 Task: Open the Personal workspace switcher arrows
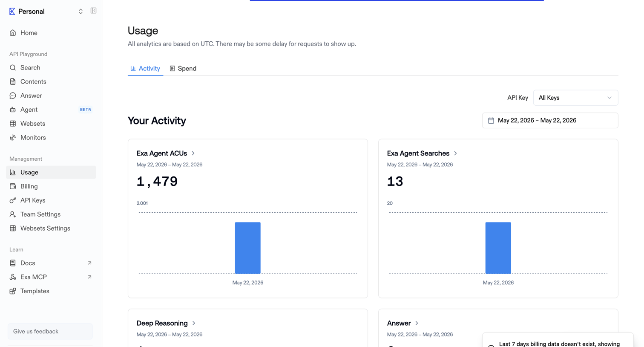pyautogui.click(x=80, y=12)
